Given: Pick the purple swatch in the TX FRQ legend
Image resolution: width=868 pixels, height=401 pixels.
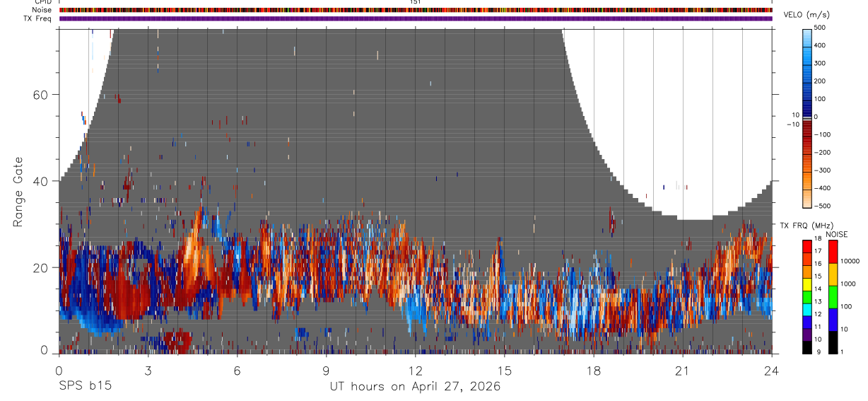Looking at the screenshot, I should tap(807, 335).
